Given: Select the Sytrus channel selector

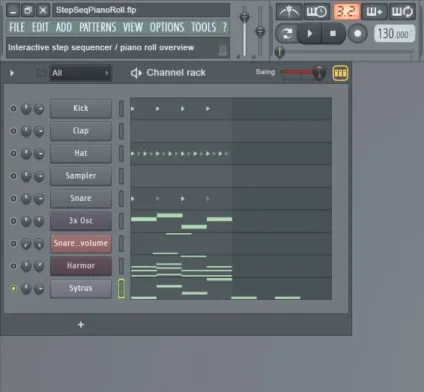Looking at the screenshot, I should [x=121, y=288].
